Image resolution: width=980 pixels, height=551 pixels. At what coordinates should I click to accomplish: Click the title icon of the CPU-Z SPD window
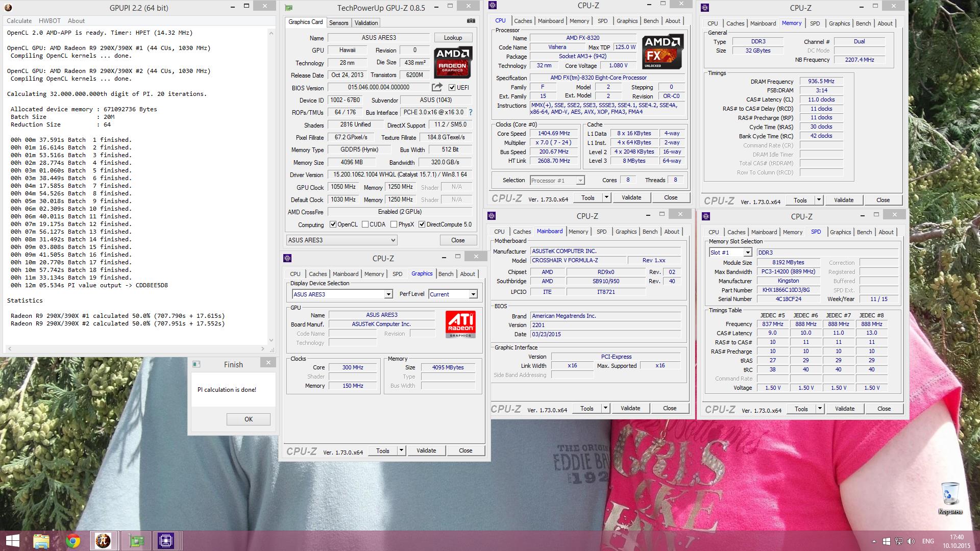pos(706,216)
